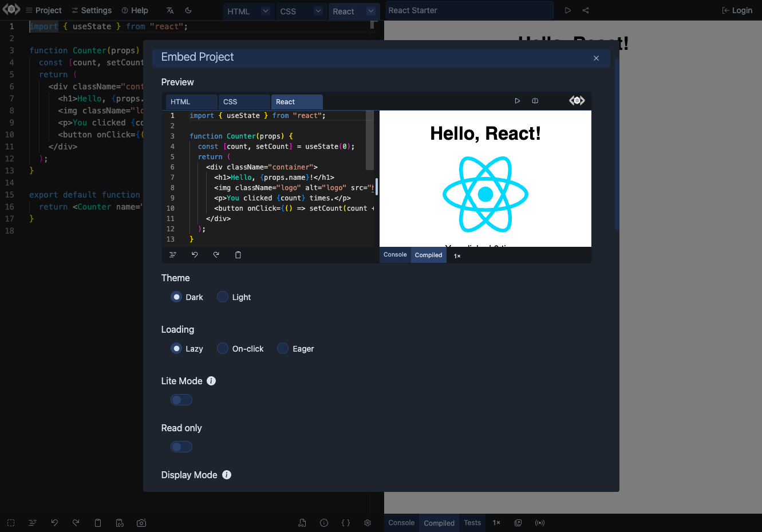Open the HTML language dropdown in top bar
This screenshot has height=532, width=762.
tap(265, 11)
